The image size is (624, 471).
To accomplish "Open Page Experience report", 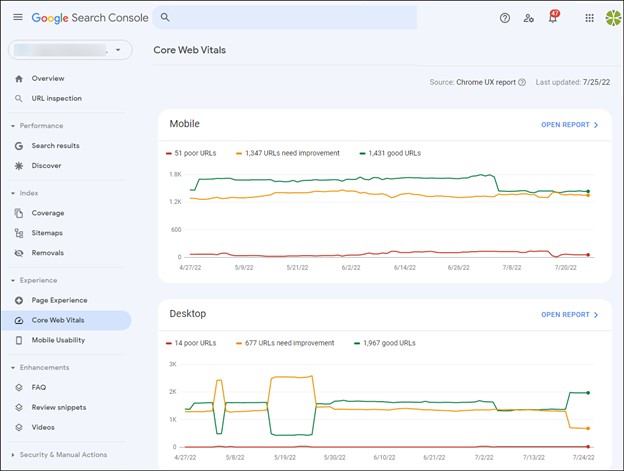I will pos(59,300).
